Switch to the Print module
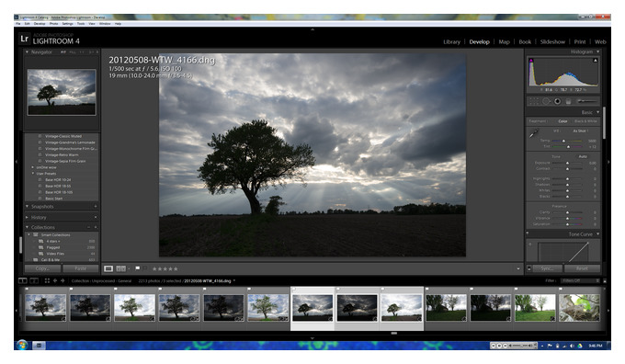 pos(580,42)
